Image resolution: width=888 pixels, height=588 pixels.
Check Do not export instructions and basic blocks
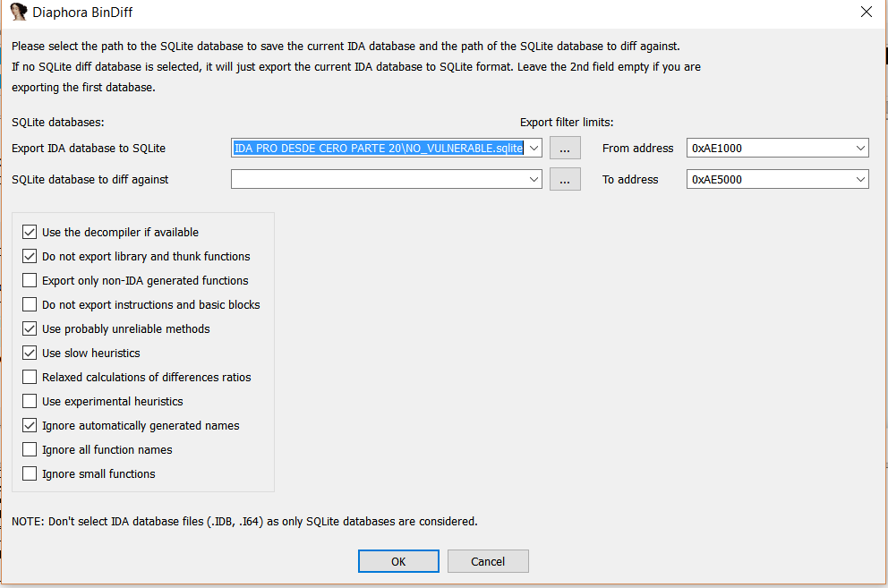click(x=30, y=305)
